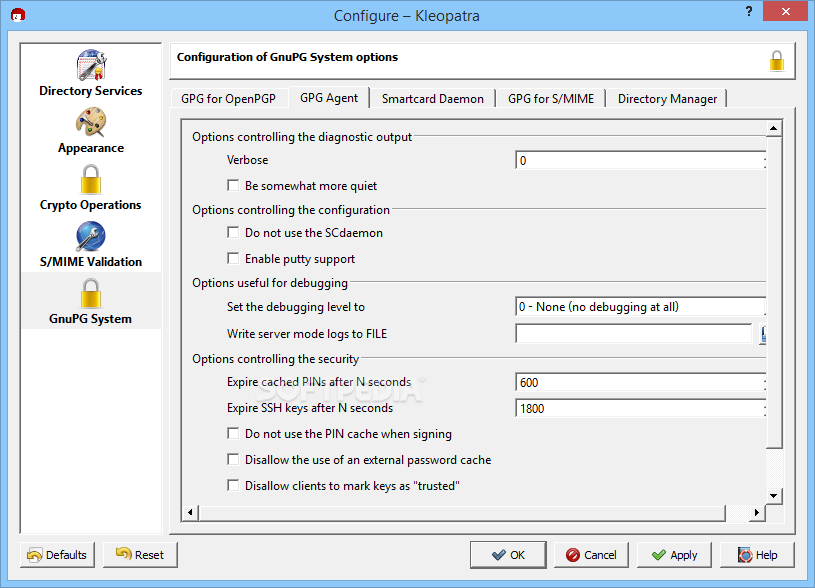Click the Expire cached PINs after N seconds label

pyautogui.click(x=319, y=382)
